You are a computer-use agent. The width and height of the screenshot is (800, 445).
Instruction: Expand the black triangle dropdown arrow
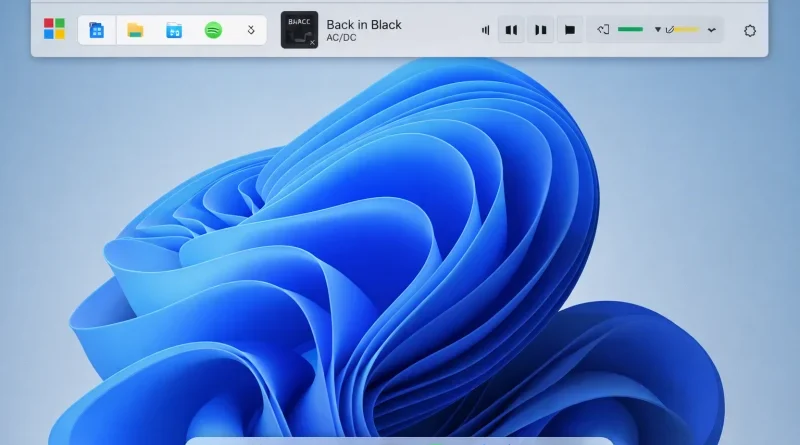658,30
